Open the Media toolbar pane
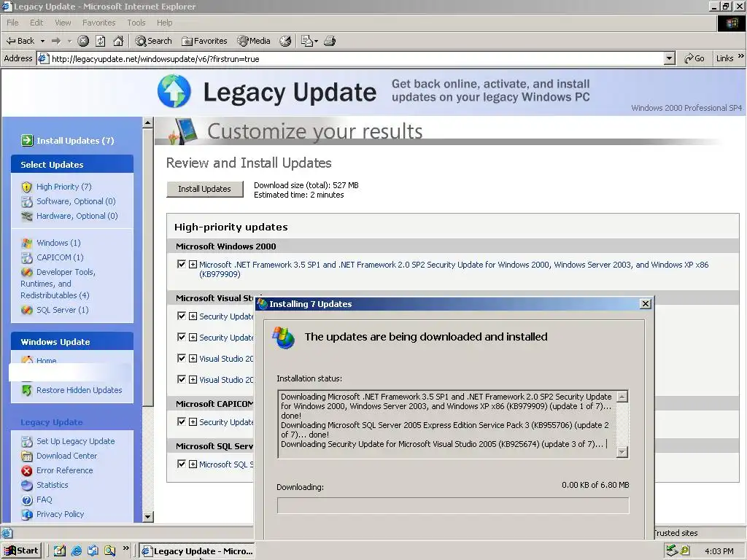Image resolution: width=747 pixels, height=560 pixels. coord(254,41)
